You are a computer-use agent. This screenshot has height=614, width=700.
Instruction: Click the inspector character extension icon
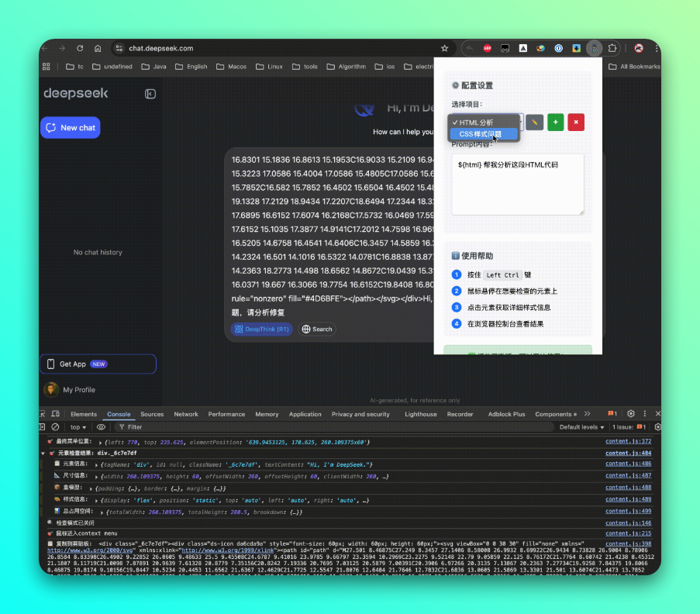(595, 48)
